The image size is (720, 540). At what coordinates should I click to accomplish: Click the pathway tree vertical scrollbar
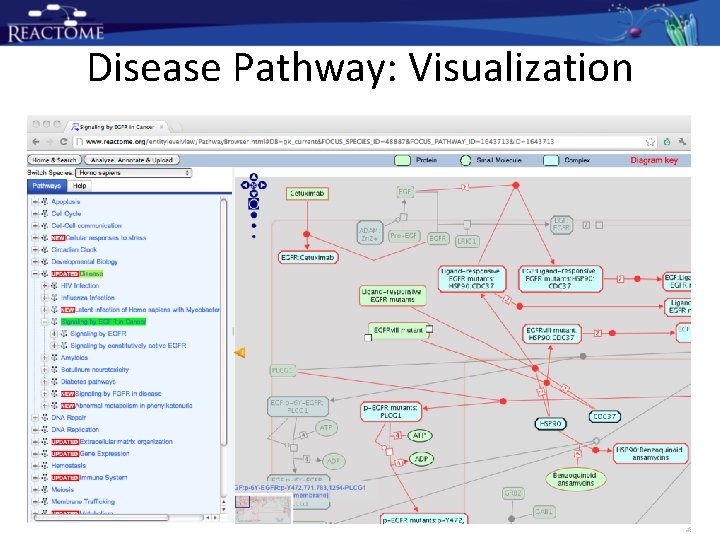[224, 321]
